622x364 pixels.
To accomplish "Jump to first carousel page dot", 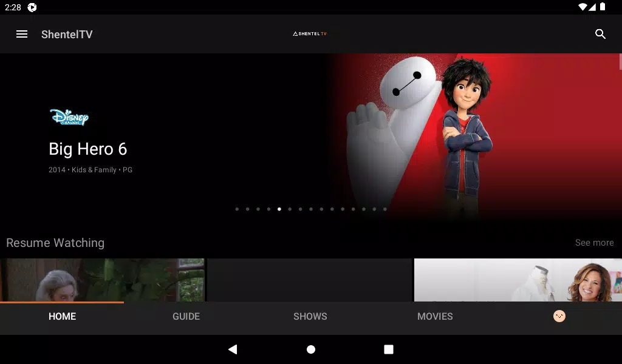I will (237, 209).
